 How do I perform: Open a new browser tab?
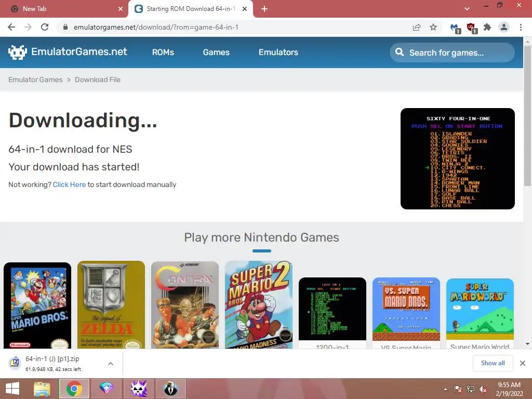pos(264,9)
